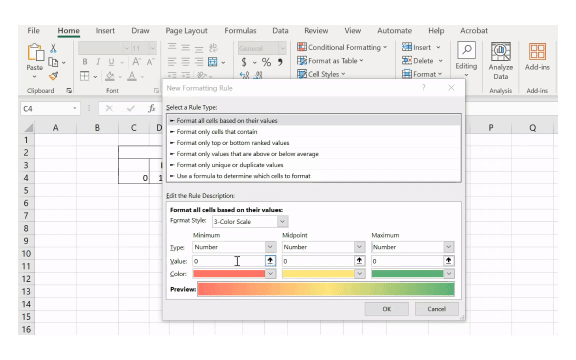
Task: Switch to the Automate tab
Action: click(x=395, y=31)
